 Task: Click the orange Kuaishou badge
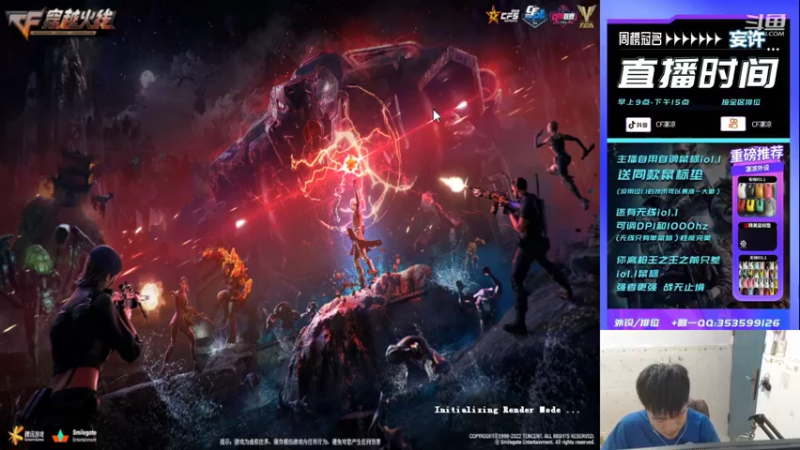(733, 123)
